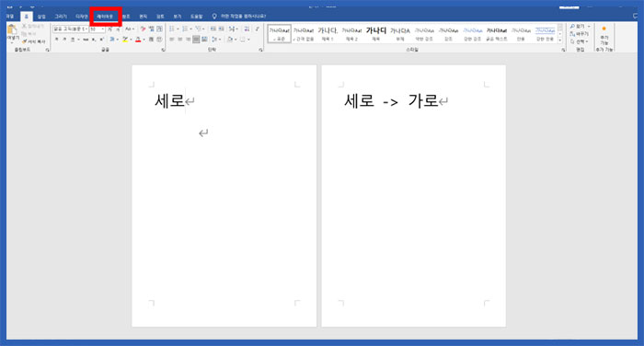Open the Layout (레이아웃) tab
This screenshot has width=644, height=346.
coord(105,17)
